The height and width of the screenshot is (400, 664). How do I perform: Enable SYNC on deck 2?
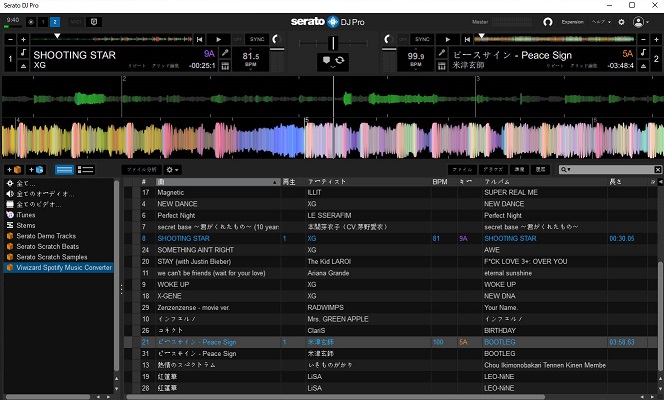(422, 39)
